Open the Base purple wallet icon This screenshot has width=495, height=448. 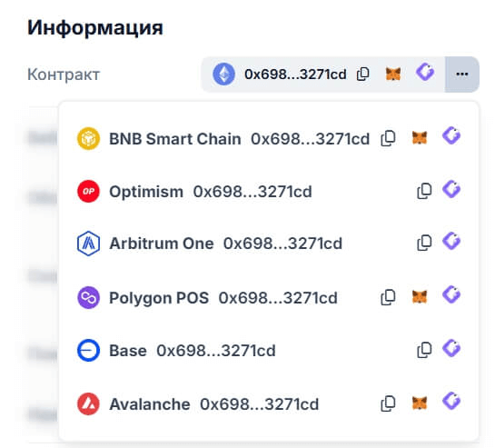(x=451, y=348)
